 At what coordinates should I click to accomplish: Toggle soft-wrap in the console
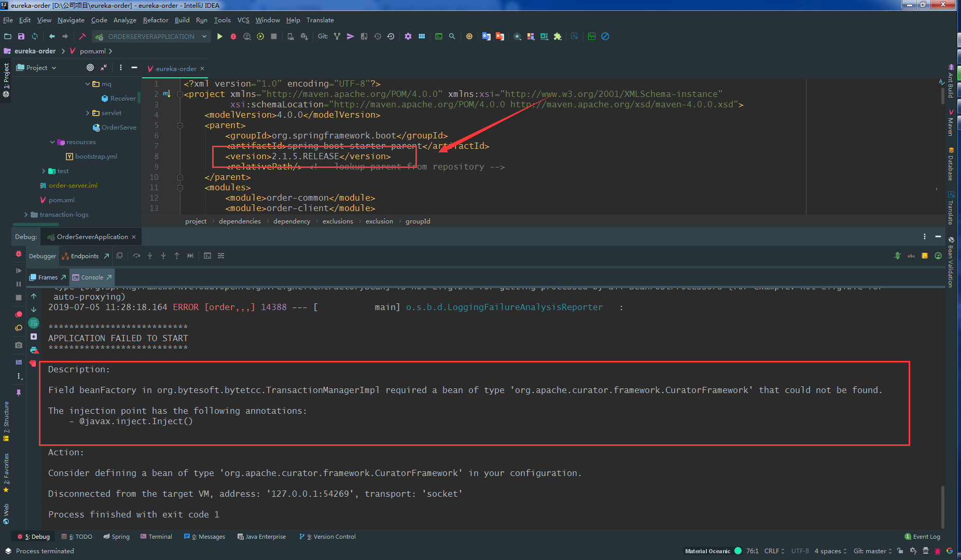[x=34, y=323]
